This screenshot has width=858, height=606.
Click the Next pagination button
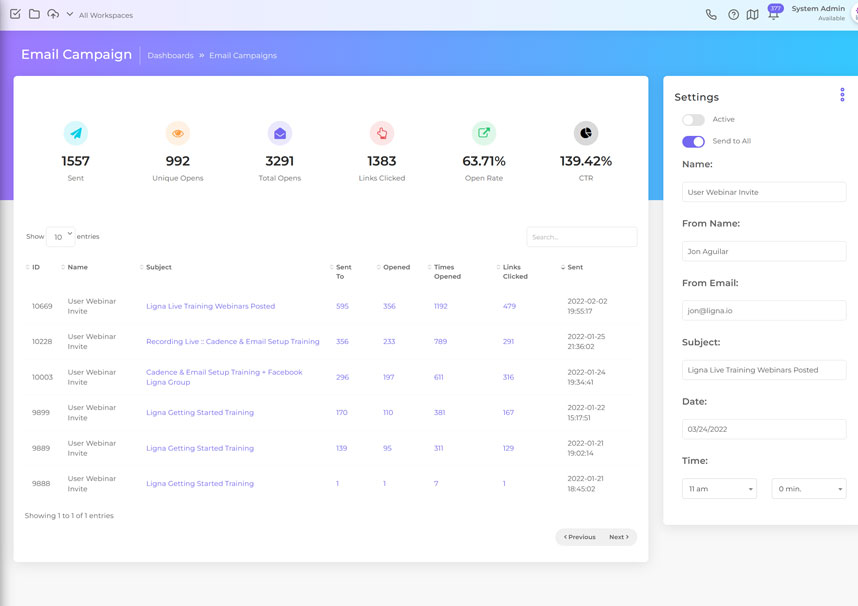point(619,537)
